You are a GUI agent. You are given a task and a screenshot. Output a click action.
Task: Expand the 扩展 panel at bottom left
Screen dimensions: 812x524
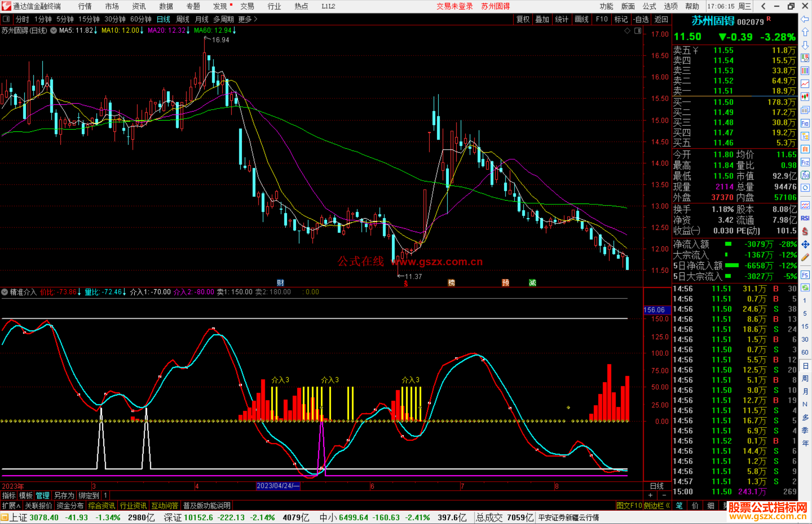click(x=11, y=506)
